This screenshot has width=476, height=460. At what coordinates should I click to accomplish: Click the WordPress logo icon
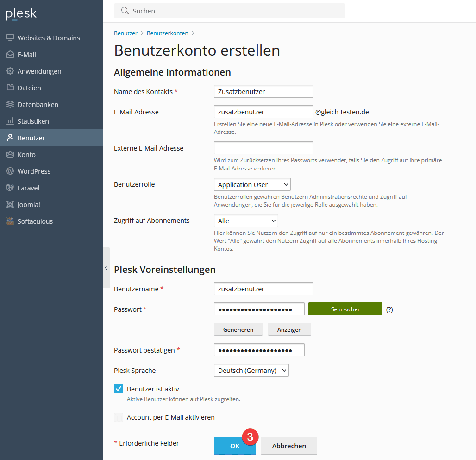coord(10,171)
